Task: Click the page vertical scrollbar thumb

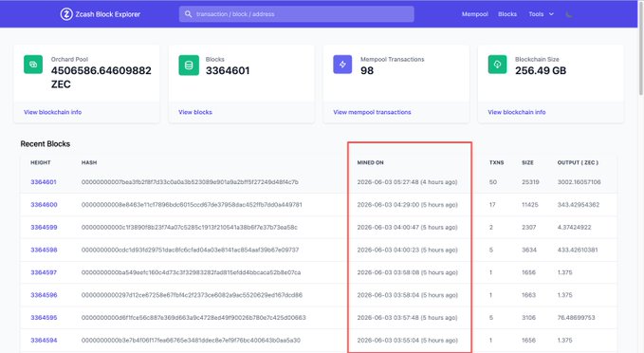Action: (641, 50)
